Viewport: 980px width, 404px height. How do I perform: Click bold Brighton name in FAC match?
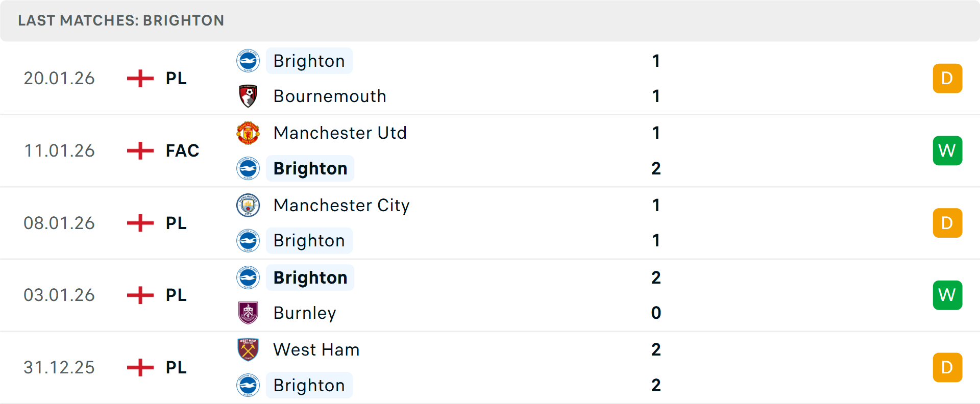click(310, 168)
